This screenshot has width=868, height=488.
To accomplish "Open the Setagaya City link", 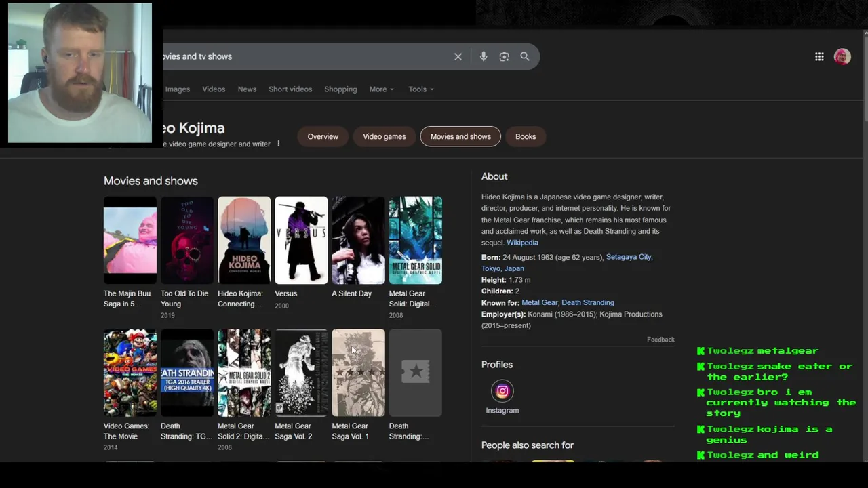I will [629, 257].
